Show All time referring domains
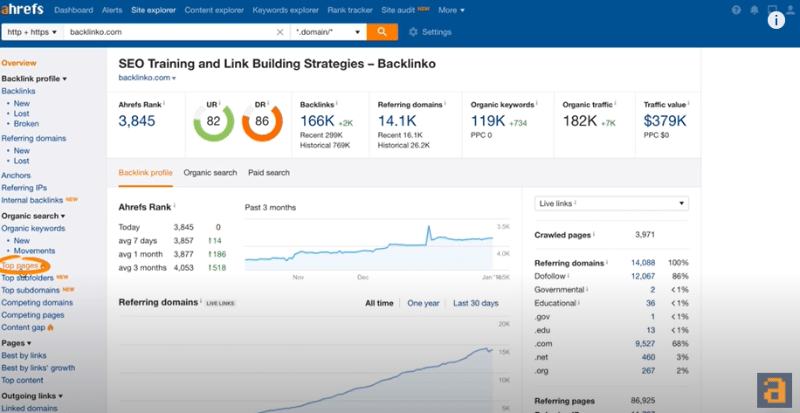This screenshot has height=413, width=800. coord(379,303)
